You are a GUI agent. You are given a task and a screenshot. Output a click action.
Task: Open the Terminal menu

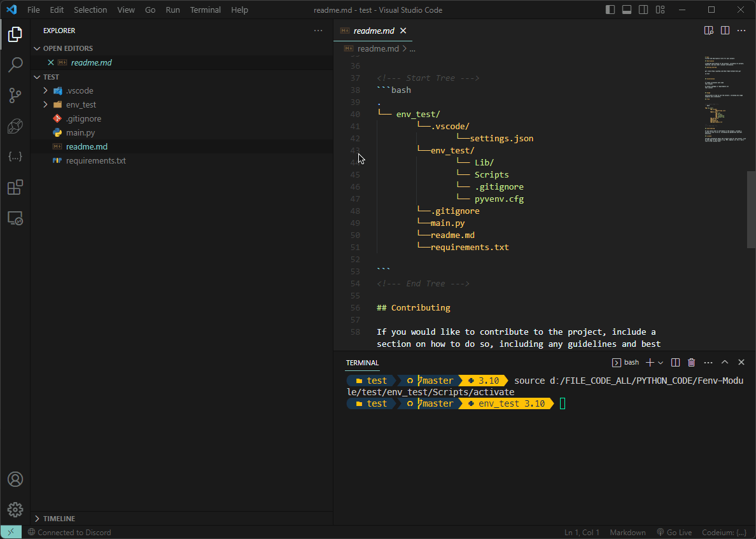point(206,10)
